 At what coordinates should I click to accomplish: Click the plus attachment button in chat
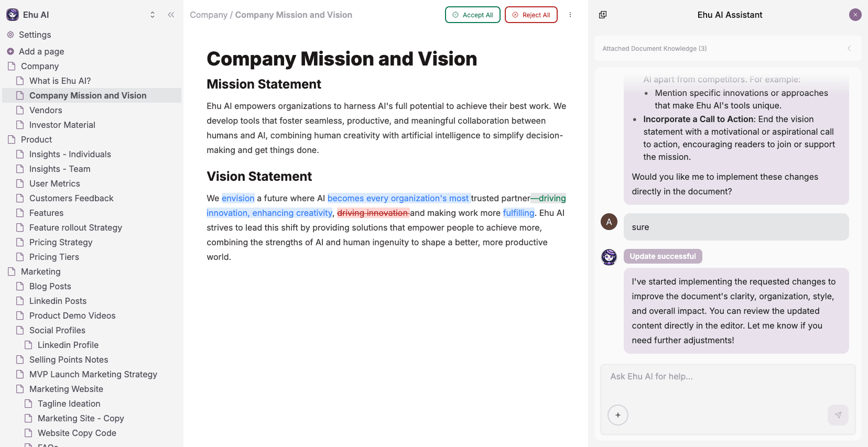click(x=617, y=415)
